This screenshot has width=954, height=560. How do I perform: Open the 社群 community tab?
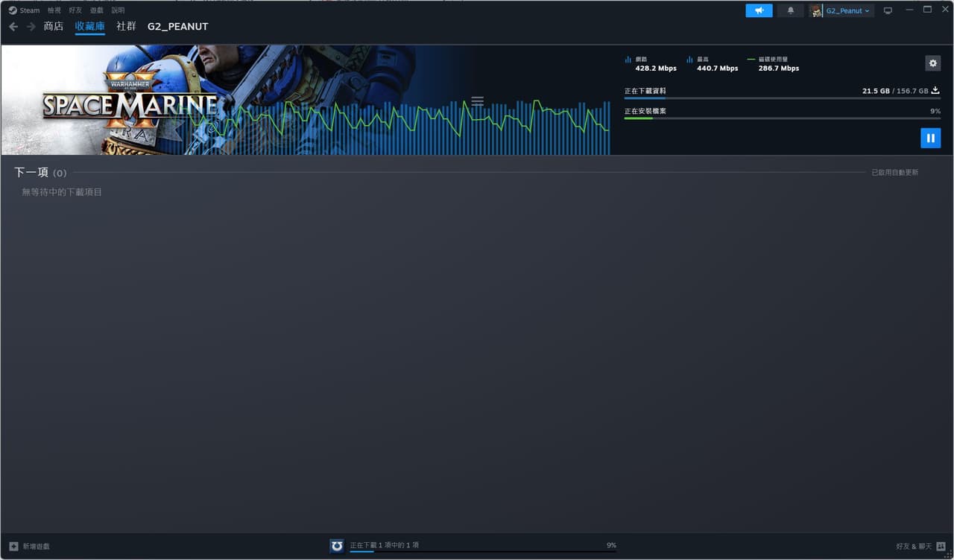click(126, 26)
